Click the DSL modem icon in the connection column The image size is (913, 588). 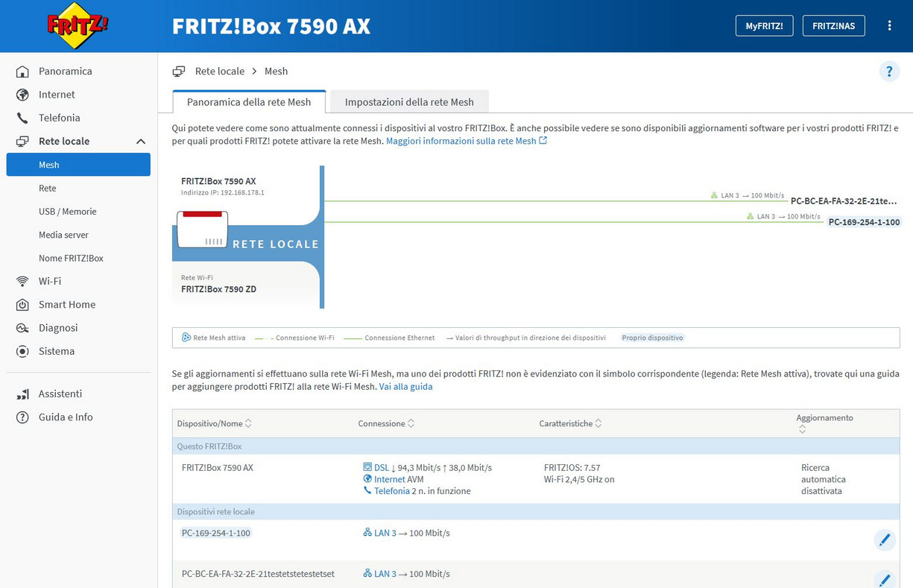tap(367, 467)
